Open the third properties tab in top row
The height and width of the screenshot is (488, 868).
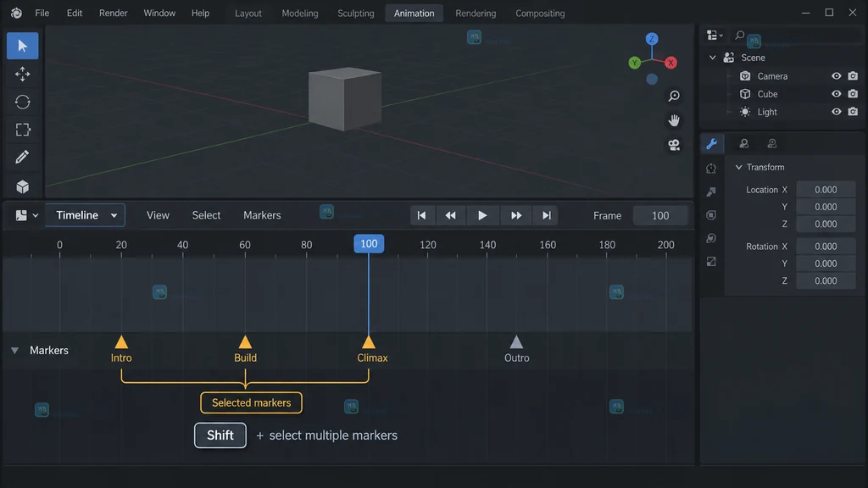[x=771, y=144]
